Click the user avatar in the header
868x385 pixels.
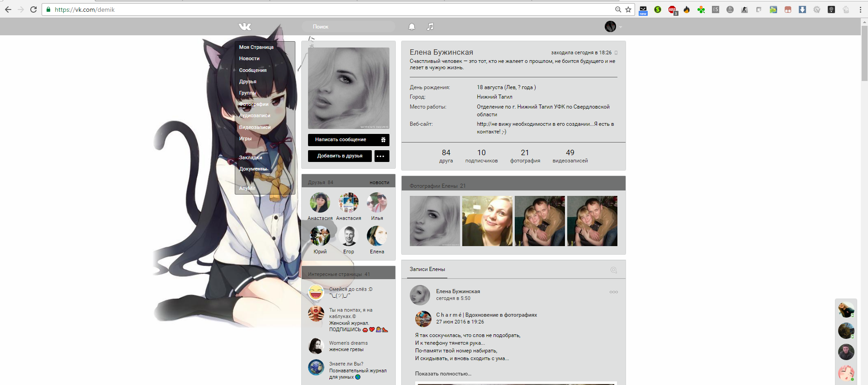[610, 27]
